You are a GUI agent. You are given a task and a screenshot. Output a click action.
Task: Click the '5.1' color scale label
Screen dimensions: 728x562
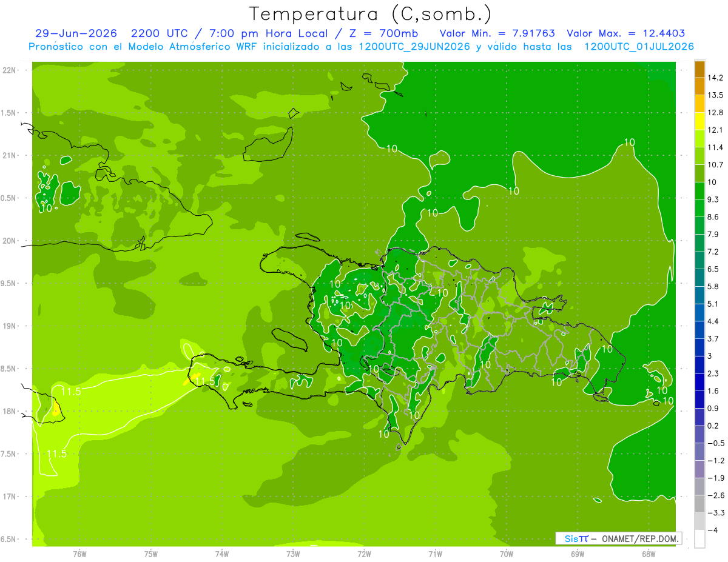pyautogui.click(x=713, y=304)
